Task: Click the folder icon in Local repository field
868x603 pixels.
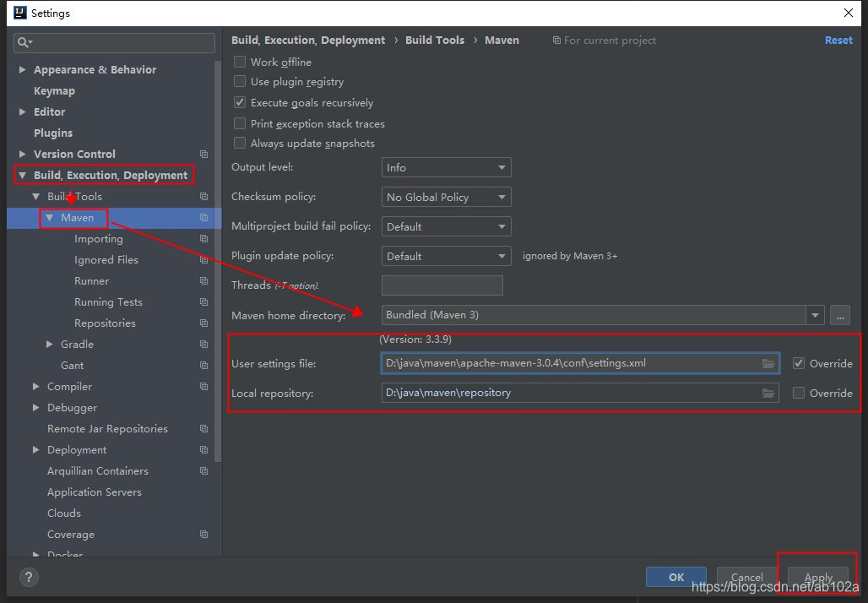Action: coord(768,394)
